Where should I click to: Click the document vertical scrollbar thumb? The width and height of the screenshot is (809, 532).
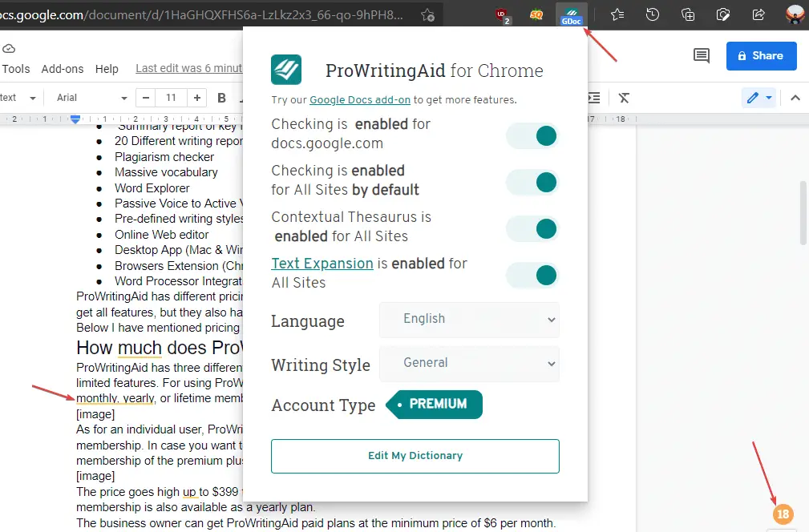[803, 212]
